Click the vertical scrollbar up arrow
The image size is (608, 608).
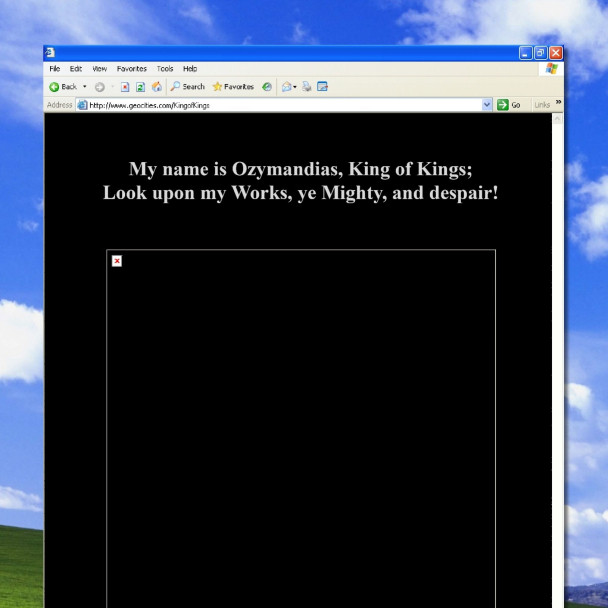click(557, 118)
